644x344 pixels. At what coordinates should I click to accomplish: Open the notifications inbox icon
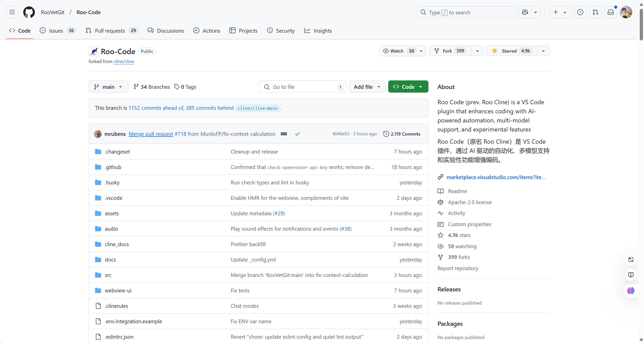click(611, 12)
